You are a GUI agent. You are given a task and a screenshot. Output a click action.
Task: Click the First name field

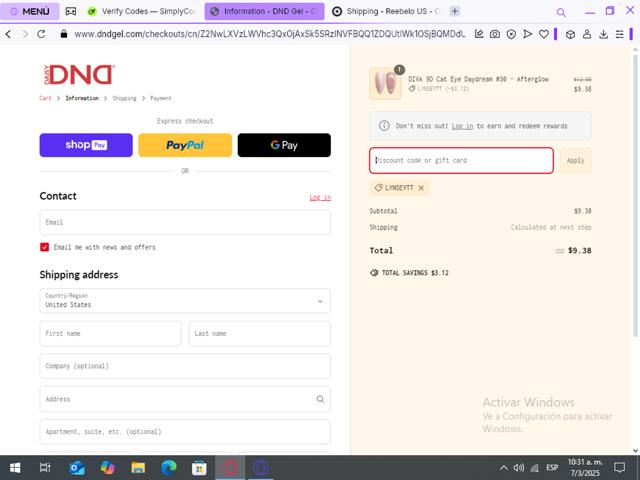[x=110, y=333]
